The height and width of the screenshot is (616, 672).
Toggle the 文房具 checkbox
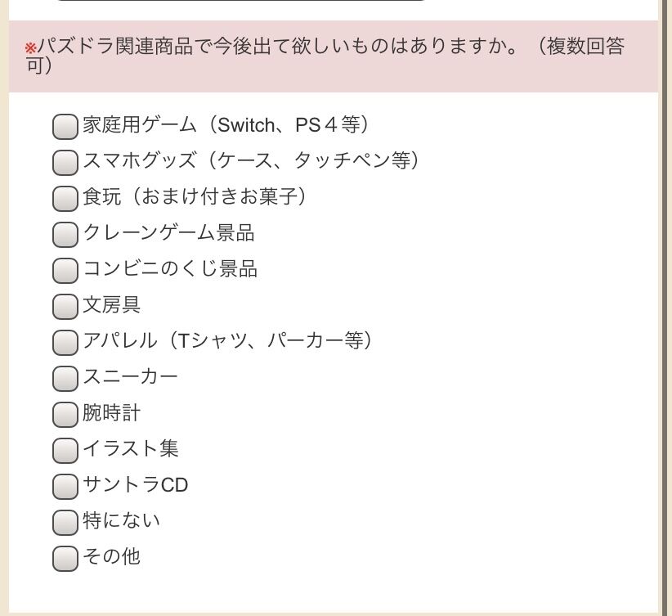65,307
